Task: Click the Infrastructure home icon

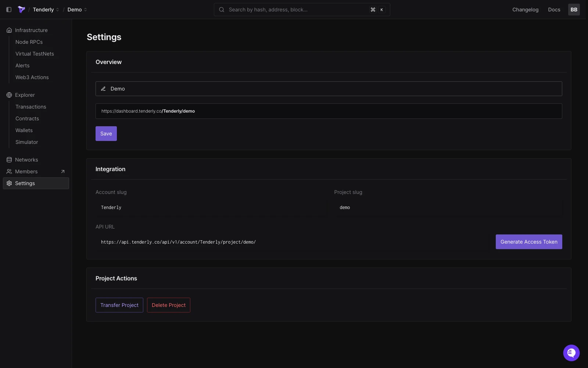Action: tap(9, 30)
